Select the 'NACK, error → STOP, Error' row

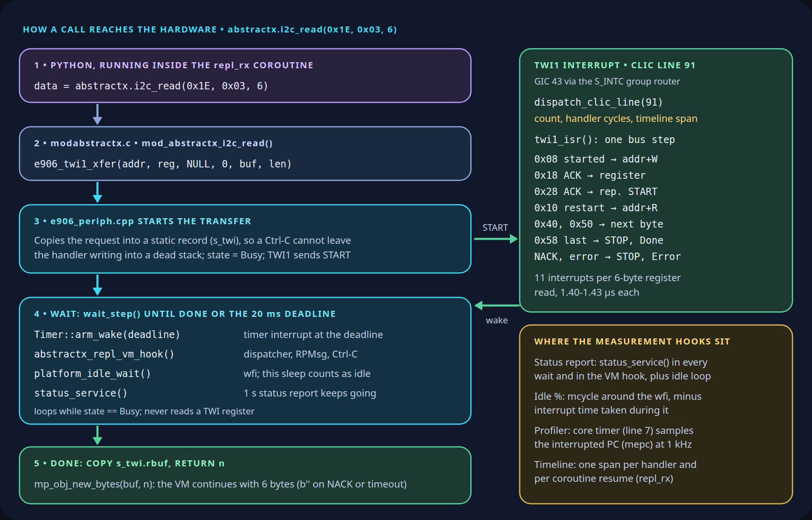click(608, 257)
